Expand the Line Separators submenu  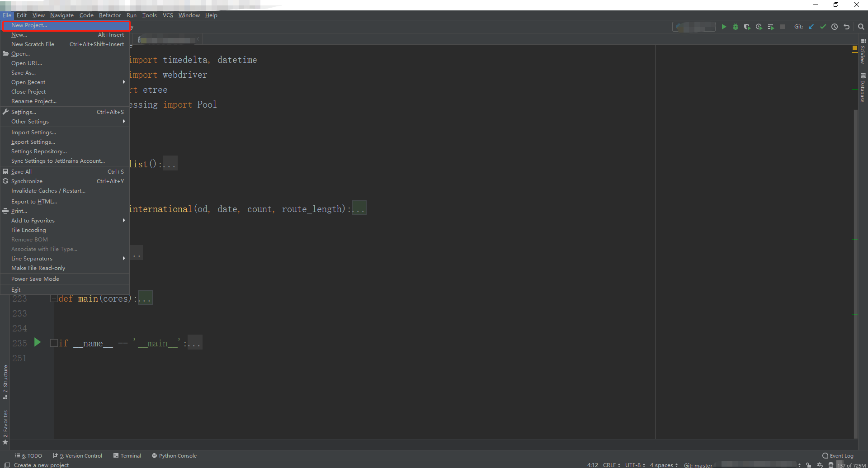coord(65,259)
